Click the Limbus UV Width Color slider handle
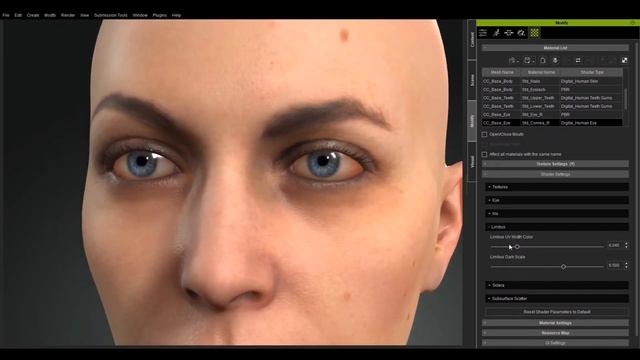 (517, 247)
